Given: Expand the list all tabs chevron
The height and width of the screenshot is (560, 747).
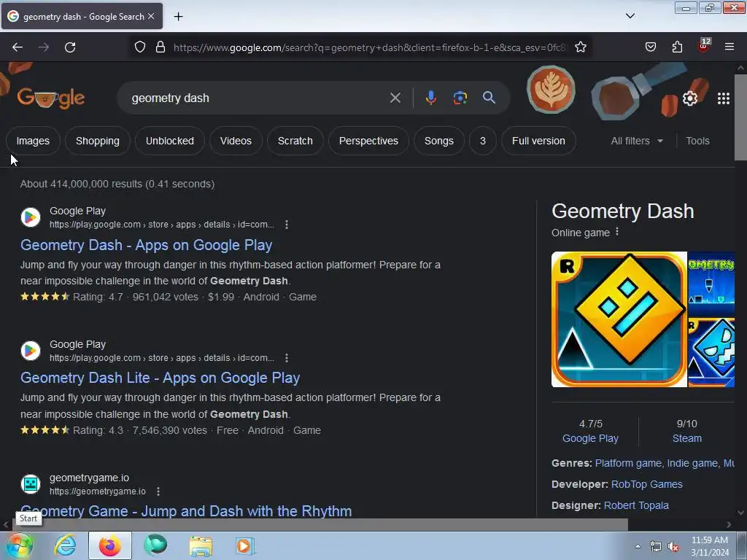Looking at the screenshot, I should tap(630, 16).
